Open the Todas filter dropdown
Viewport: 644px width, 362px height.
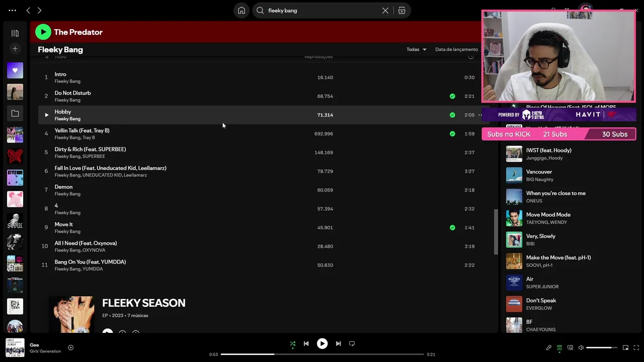coord(417,49)
